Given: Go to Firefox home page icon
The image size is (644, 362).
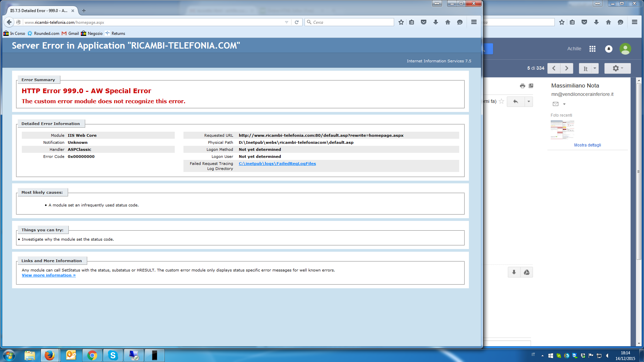Looking at the screenshot, I should 448,22.
